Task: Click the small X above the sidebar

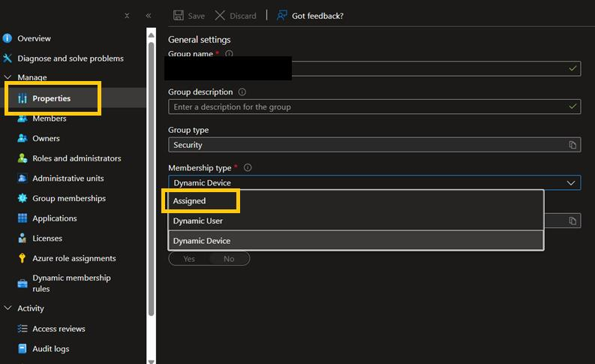Action: pyautogui.click(x=127, y=16)
